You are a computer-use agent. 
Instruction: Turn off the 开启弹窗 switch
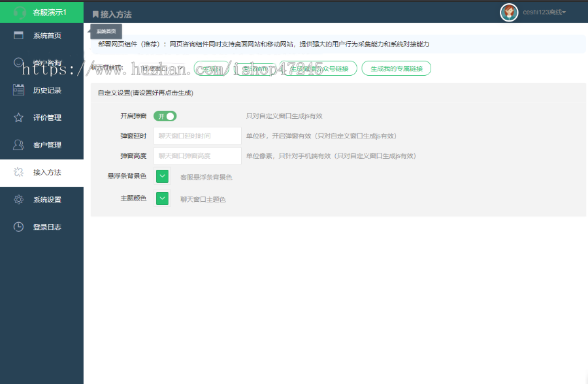165,116
